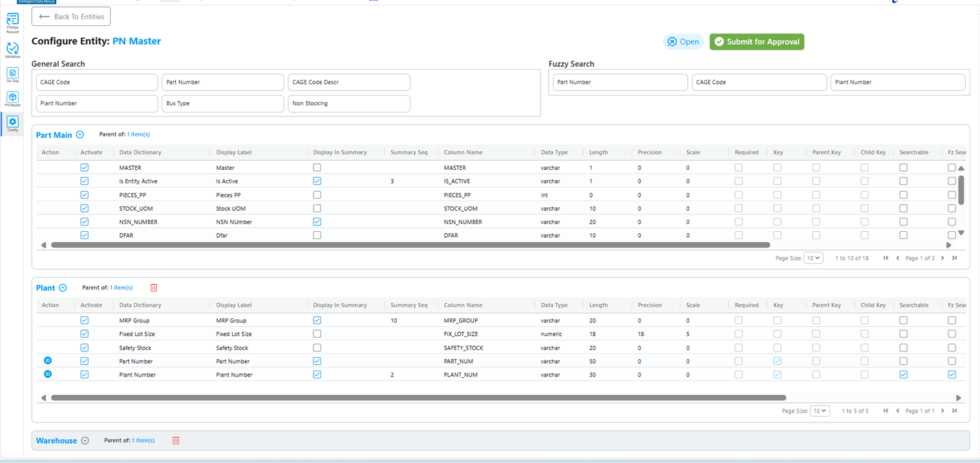
Task: Jump to last page in Plant grid
Action: coord(954,411)
